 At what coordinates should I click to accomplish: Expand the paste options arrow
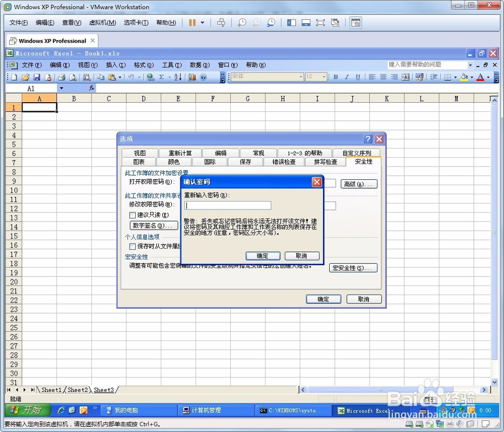120,77
